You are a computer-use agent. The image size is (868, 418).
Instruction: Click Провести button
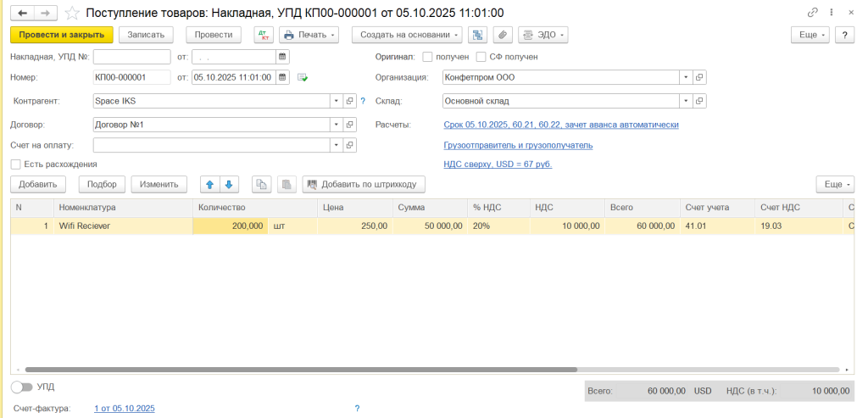[x=214, y=35]
